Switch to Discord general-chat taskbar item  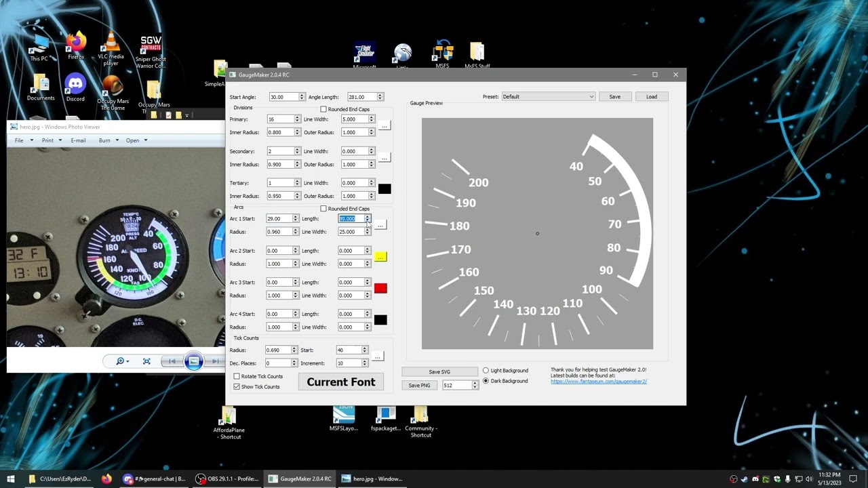click(155, 479)
